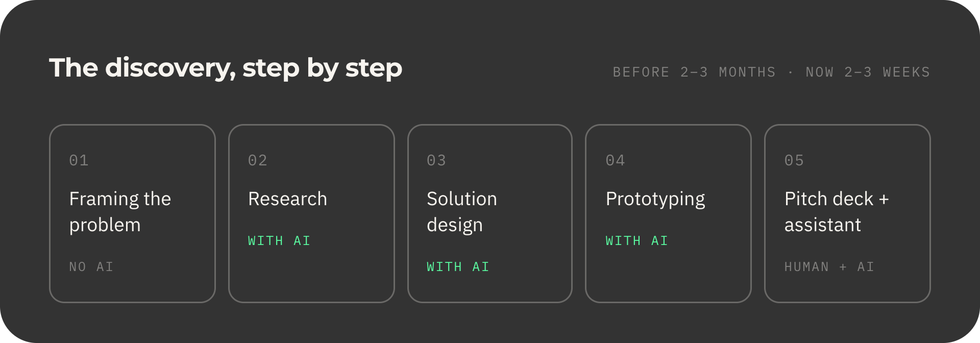Select the 'Framing the problem' card
980x343 pixels.
click(x=133, y=213)
